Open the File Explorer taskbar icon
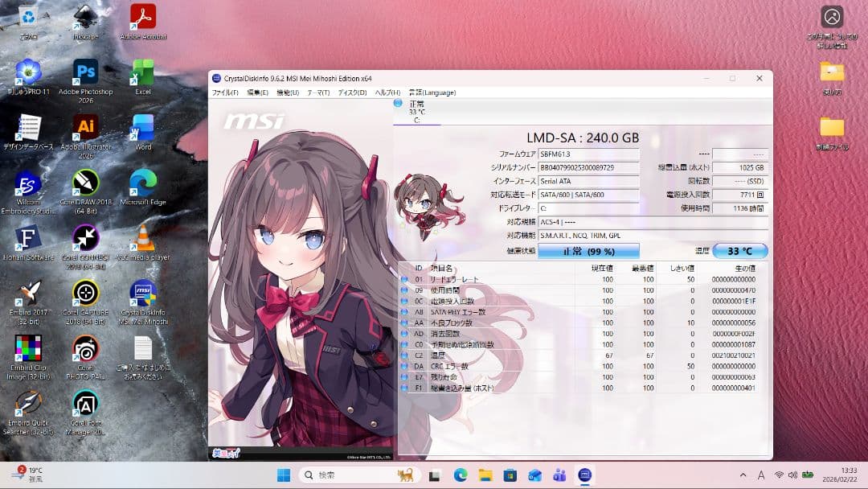This screenshot has height=489, width=868. click(x=485, y=475)
